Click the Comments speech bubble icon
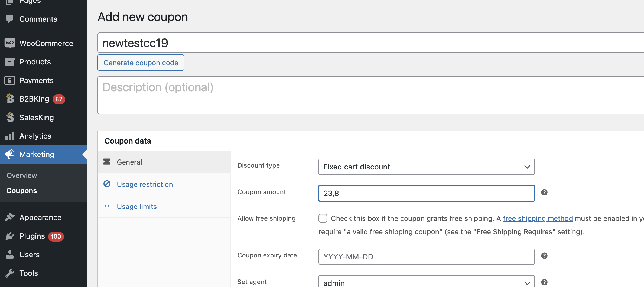 [9, 19]
